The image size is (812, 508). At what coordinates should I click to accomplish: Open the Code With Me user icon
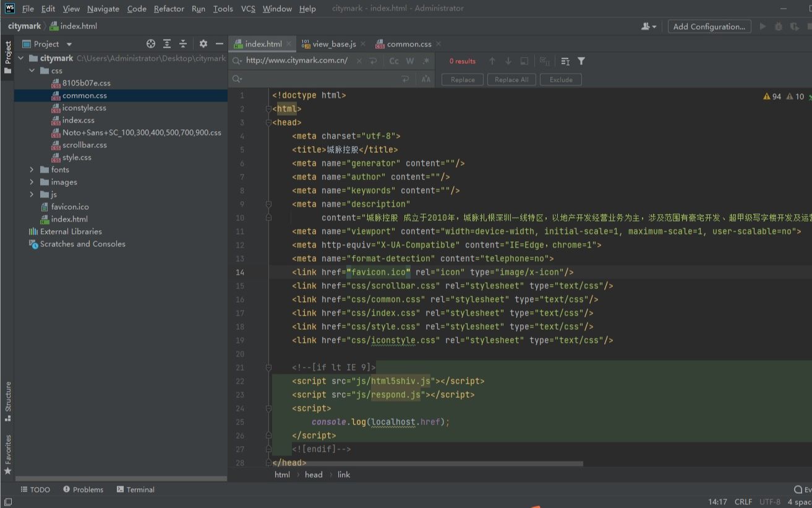click(x=649, y=27)
